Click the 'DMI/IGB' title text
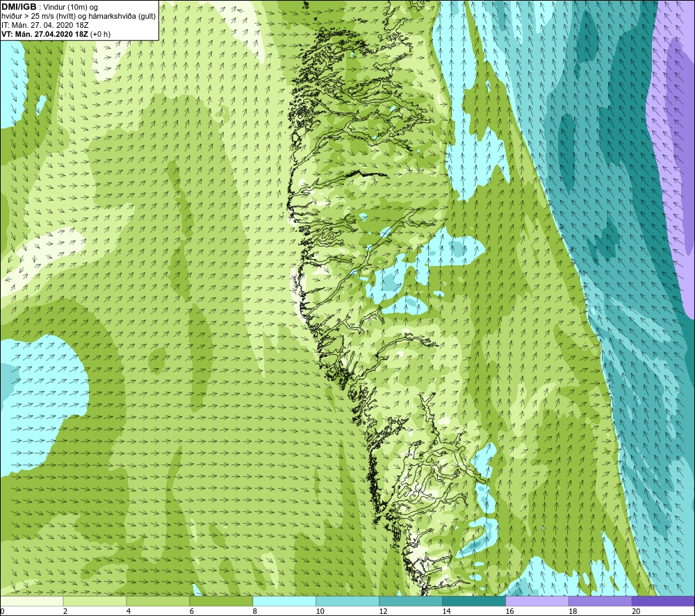This screenshot has width=695, height=616. pyautogui.click(x=19, y=7)
